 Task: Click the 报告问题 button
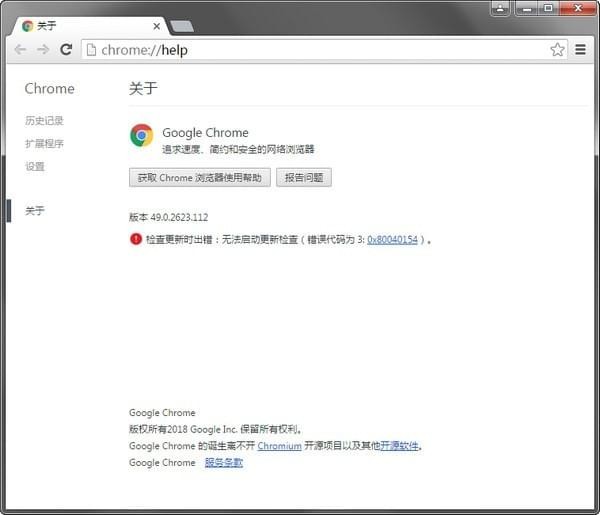[x=304, y=178]
